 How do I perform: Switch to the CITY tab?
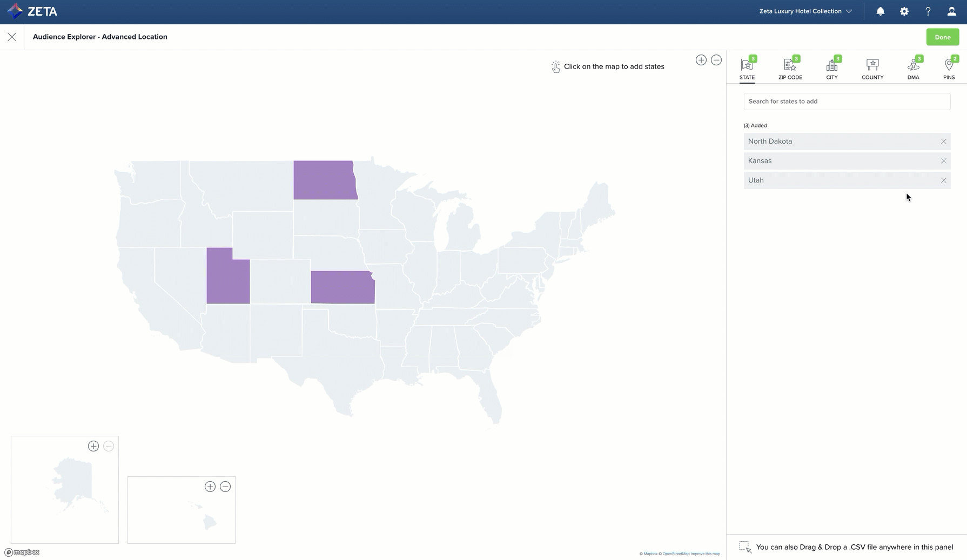[831, 69]
